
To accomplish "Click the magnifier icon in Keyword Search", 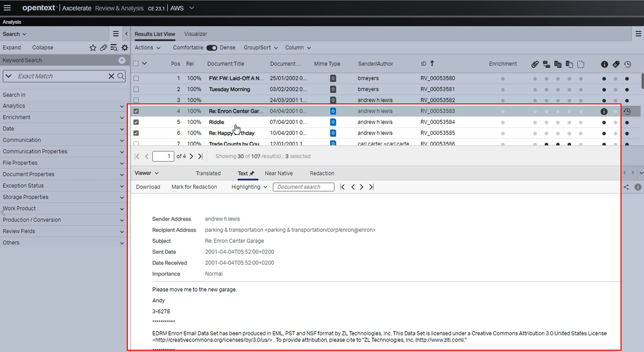I will (121, 76).
